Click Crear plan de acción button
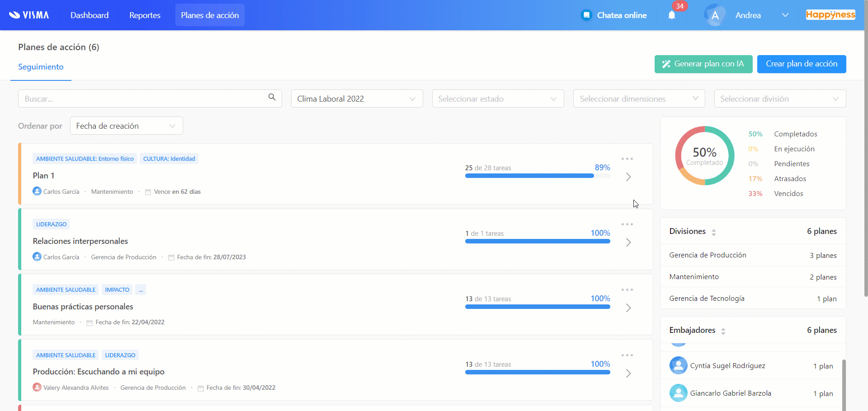868x411 pixels. tap(802, 64)
